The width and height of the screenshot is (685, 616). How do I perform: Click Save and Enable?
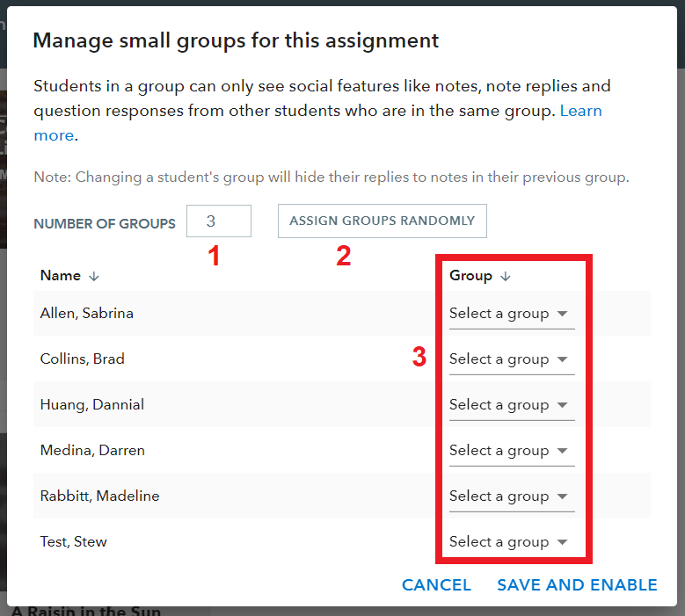577,585
